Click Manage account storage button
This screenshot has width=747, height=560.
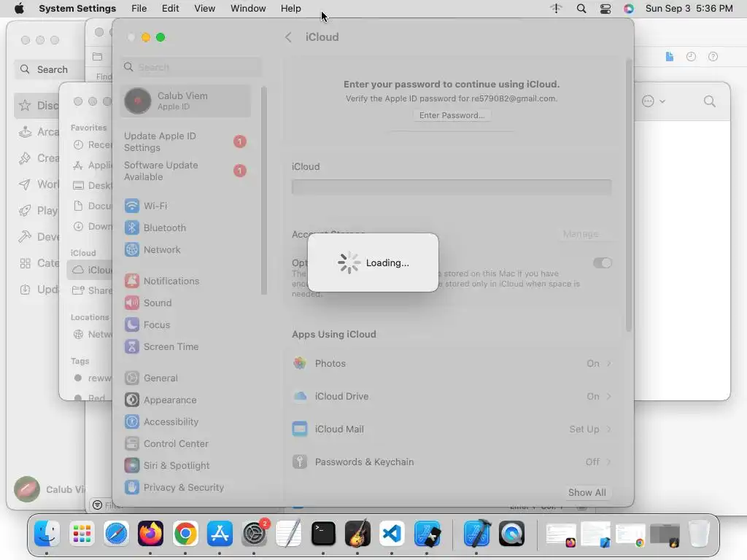581,234
